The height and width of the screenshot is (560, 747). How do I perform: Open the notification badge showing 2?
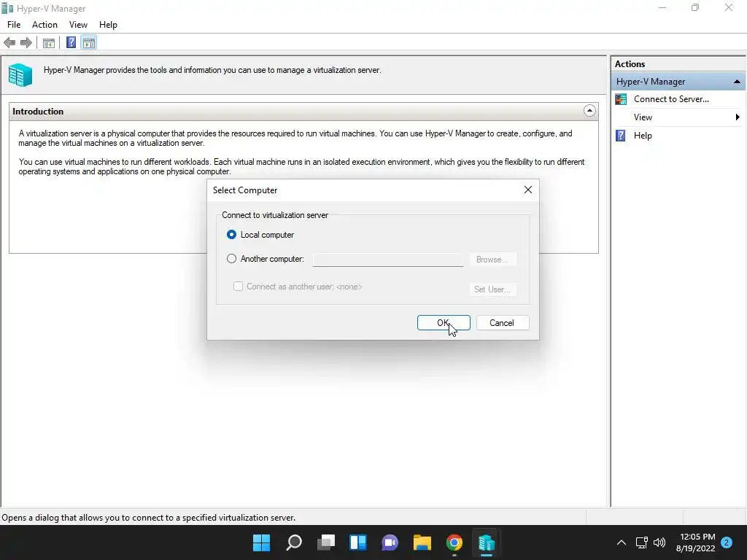click(727, 542)
